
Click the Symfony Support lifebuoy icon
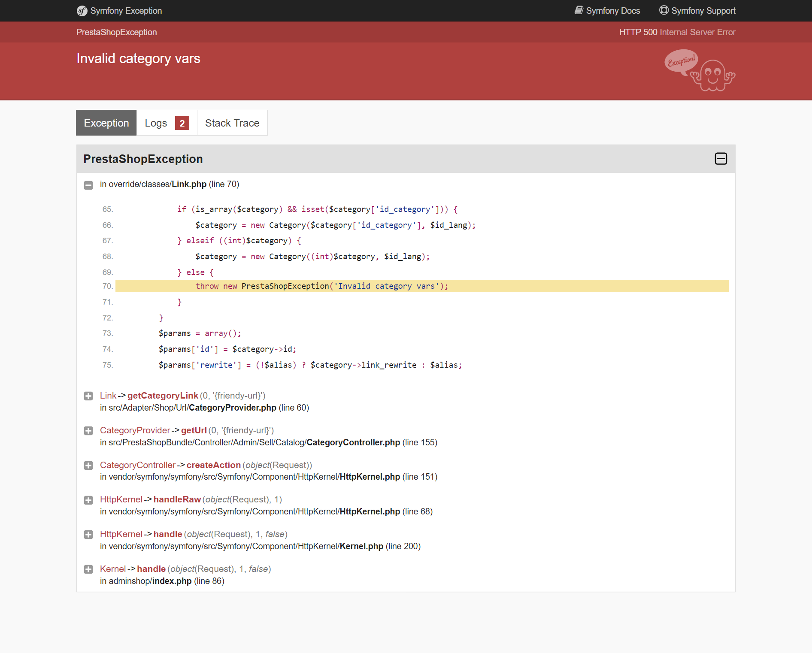(x=664, y=10)
